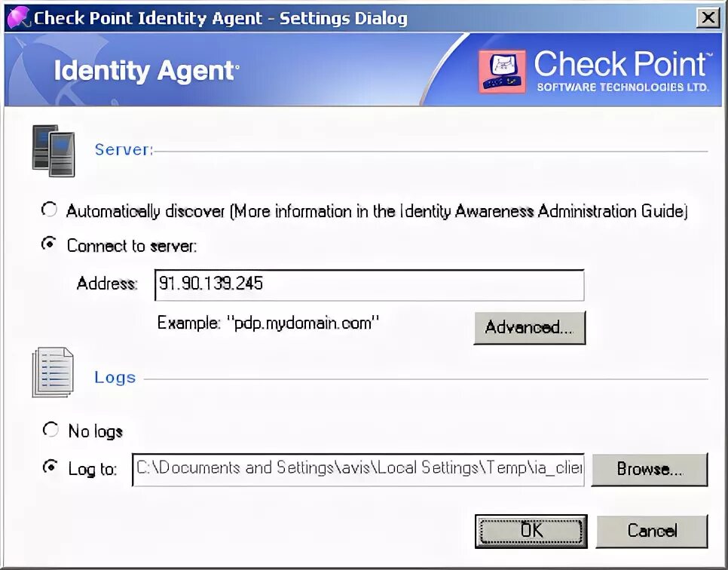Click the Check Point Software Technologies text
This screenshot has height=570, width=728.
[622, 72]
